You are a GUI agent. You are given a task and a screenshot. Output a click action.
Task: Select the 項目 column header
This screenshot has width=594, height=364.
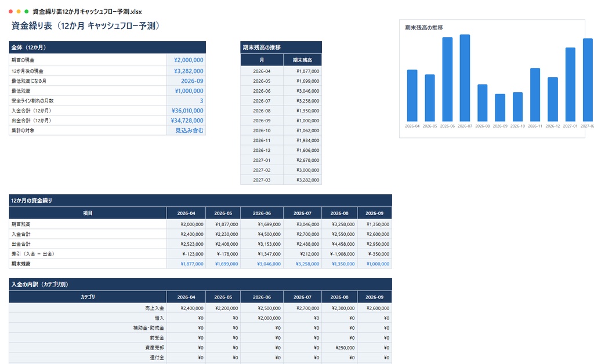pos(88,213)
